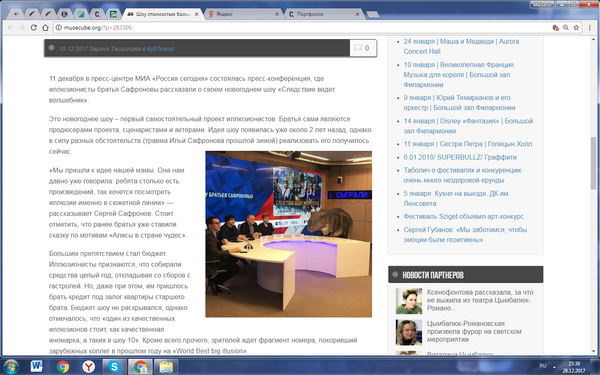Open Фестиваль Sziget объявил арт-конкурс link

click(463, 217)
